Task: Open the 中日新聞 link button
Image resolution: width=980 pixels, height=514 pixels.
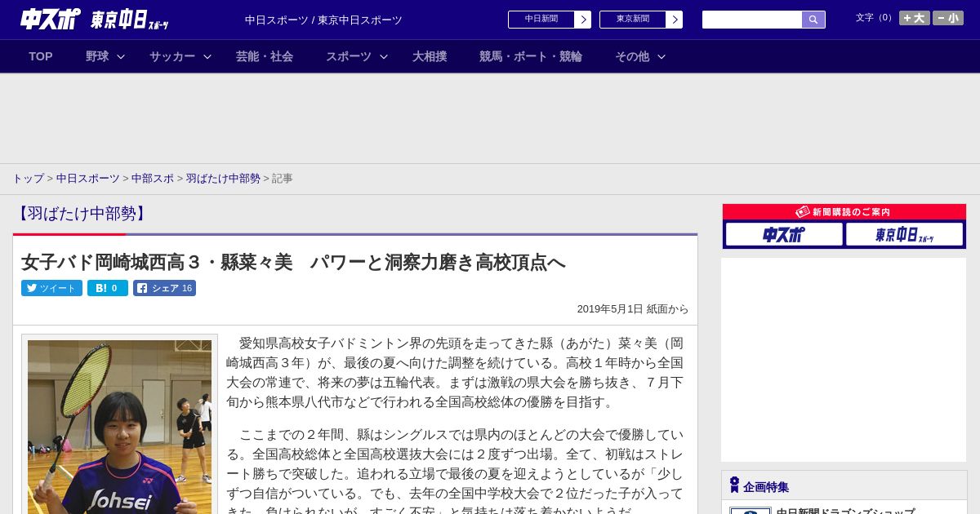Action: [549, 20]
